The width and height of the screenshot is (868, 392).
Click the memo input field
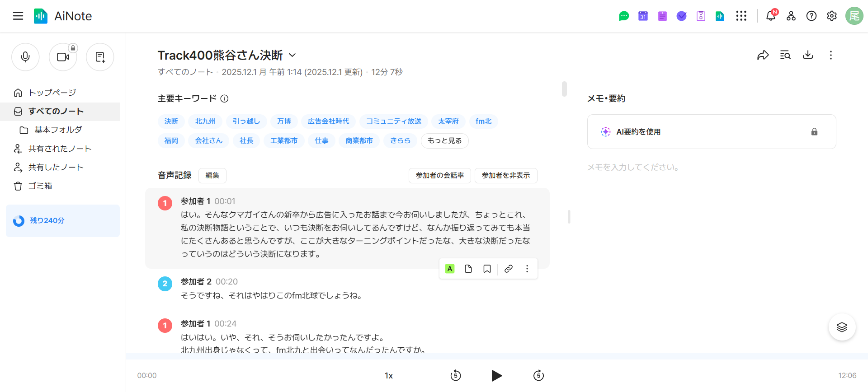[711, 167]
